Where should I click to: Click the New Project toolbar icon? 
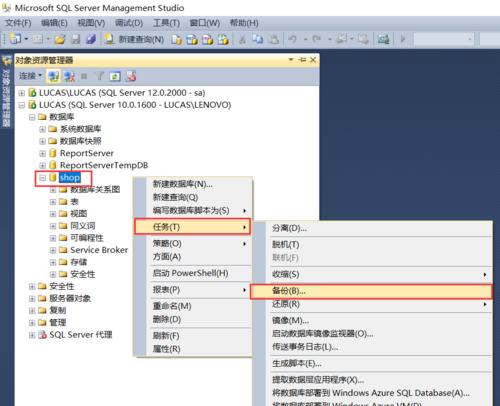click(15, 39)
